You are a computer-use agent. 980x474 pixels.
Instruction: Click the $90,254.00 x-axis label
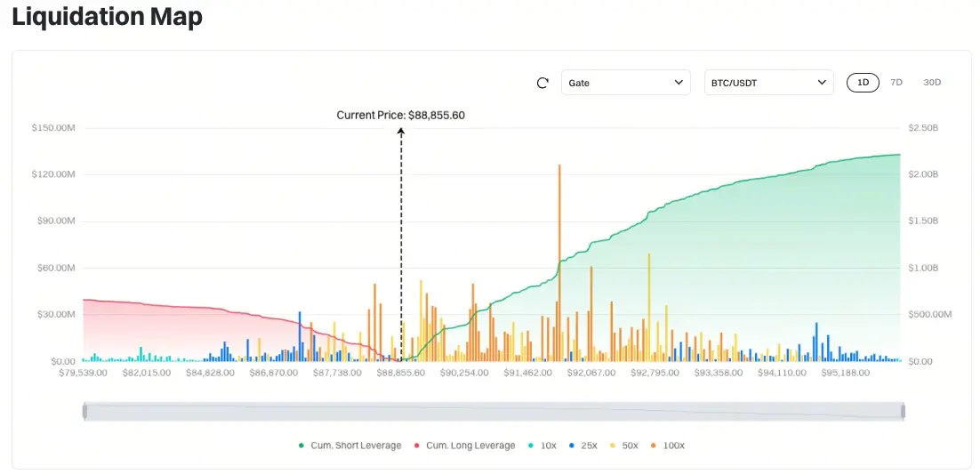(464, 374)
